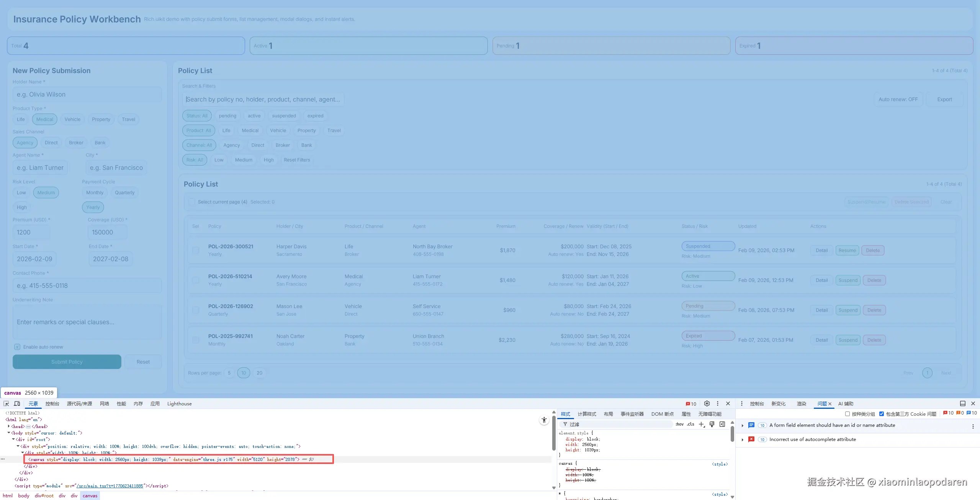This screenshot has width=980, height=500.
Task: Expand the head element node
Action: click(9, 426)
